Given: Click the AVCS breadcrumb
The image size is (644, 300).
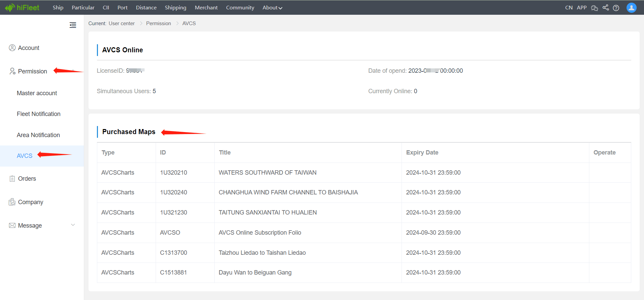Looking at the screenshot, I should coord(189,23).
